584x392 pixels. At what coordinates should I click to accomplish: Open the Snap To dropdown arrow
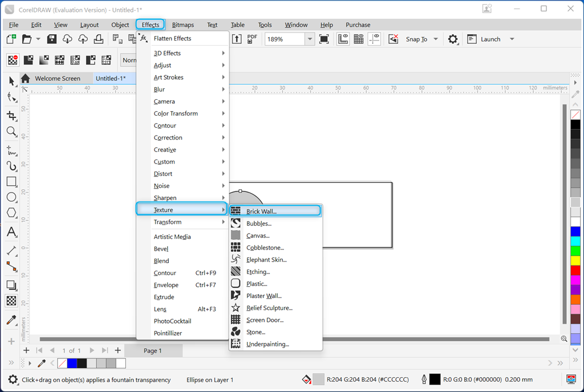pos(436,39)
